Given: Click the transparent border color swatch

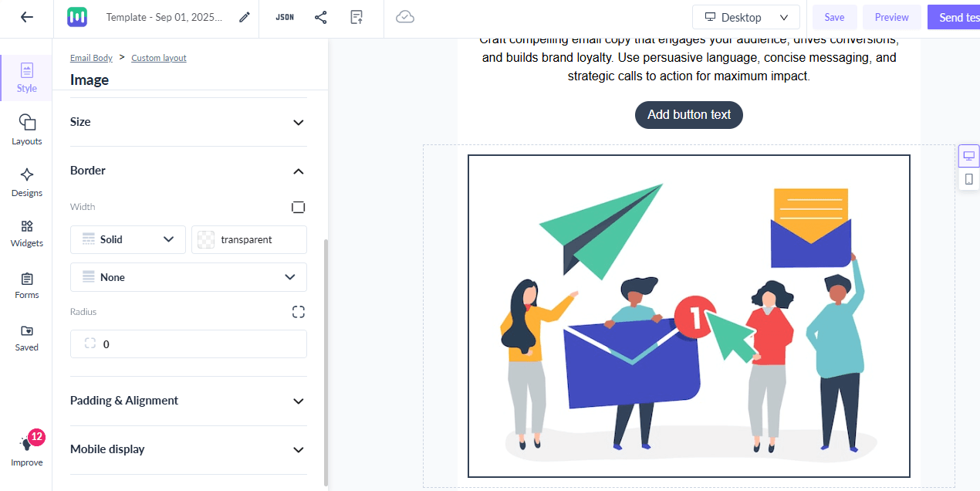Looking at the screenshot, I should [x=249, y=239].
